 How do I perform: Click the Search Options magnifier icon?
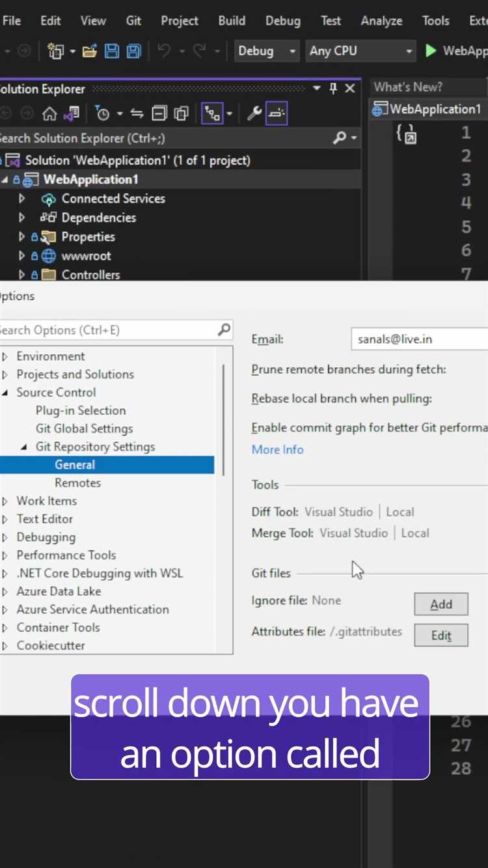224,330
